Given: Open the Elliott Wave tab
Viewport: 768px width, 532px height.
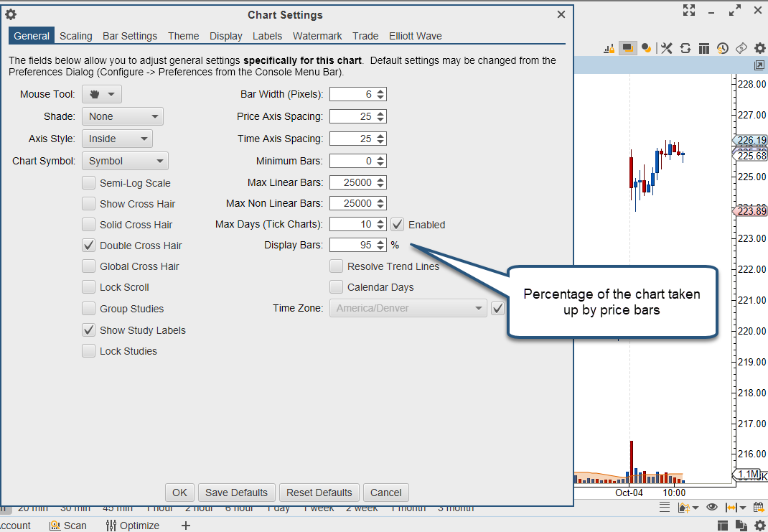Looking at the screenshot, I should click(x=415, y=36).
